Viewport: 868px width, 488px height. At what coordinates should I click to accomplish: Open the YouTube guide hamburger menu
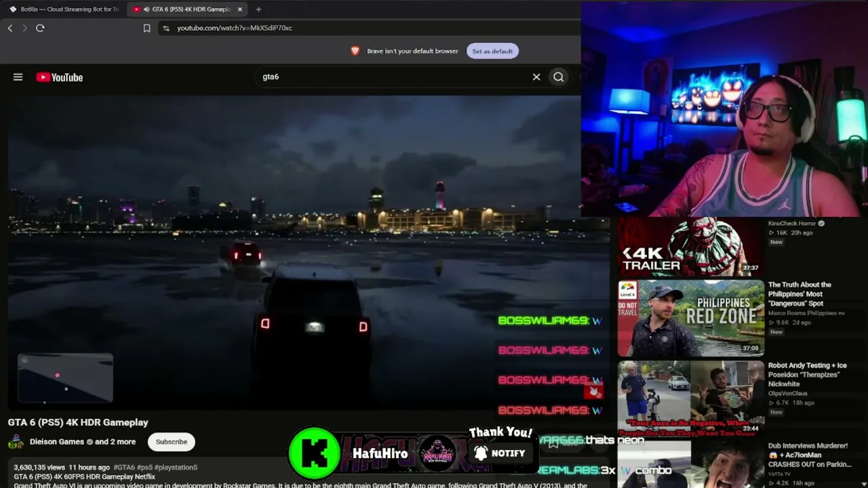pos(18,77)
